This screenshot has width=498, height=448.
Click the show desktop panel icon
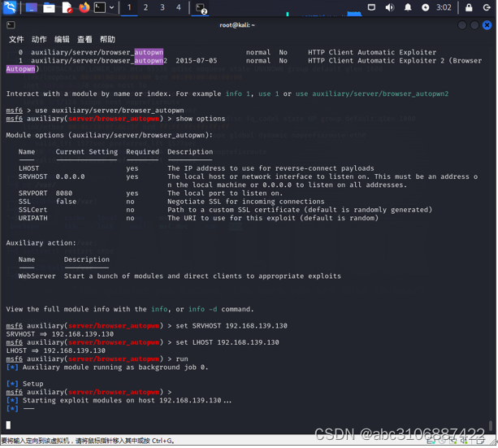[31, 7]
